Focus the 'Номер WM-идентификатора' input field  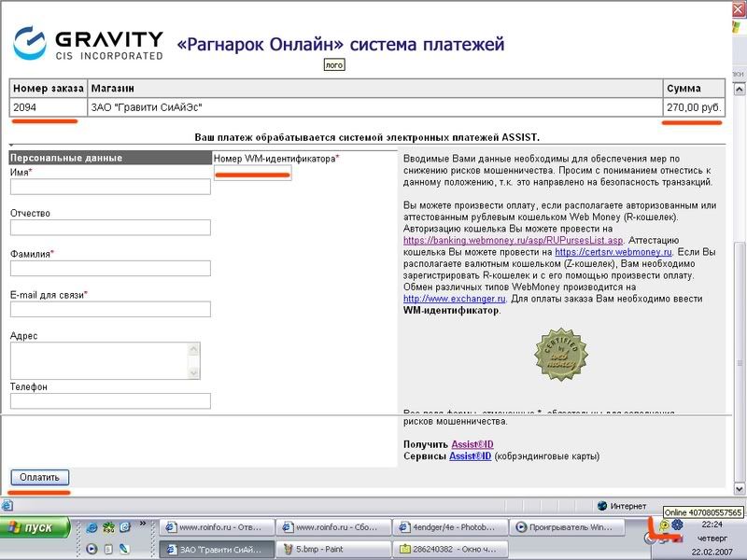coord(252,173)
